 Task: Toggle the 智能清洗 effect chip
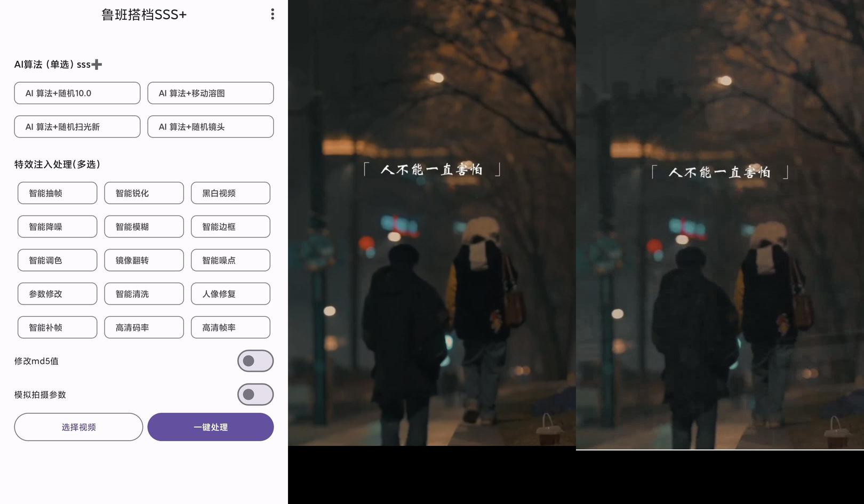144,294
